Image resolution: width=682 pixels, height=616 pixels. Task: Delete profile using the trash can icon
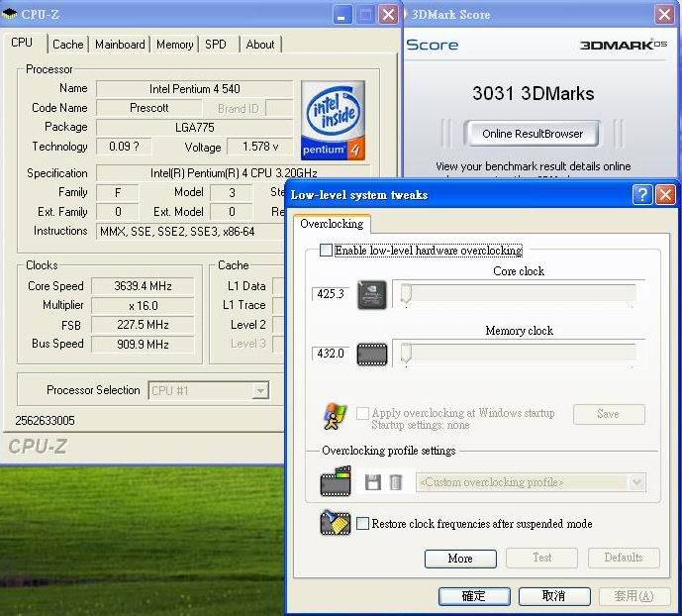tap(395, 482)
